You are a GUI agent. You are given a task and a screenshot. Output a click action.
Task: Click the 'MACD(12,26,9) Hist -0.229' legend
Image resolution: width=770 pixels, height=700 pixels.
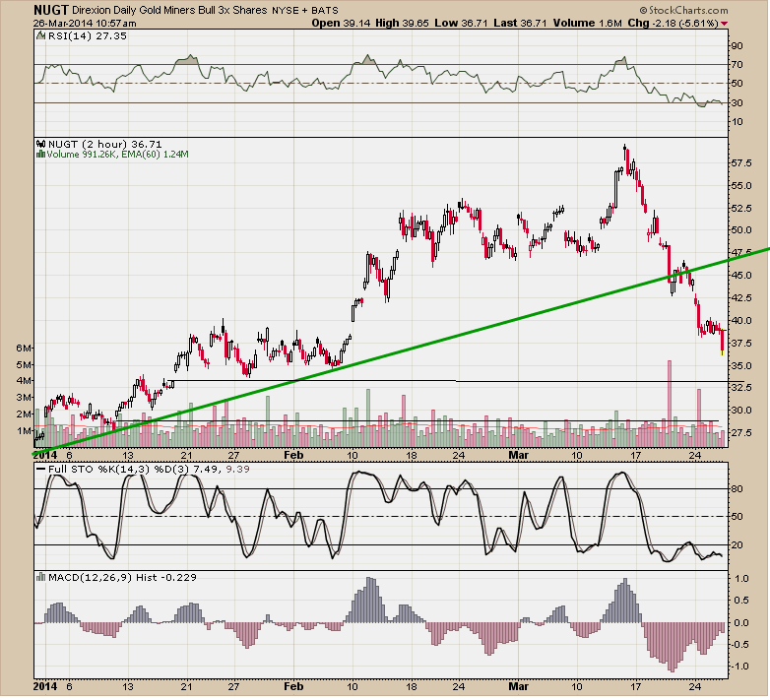click(122, 577)
